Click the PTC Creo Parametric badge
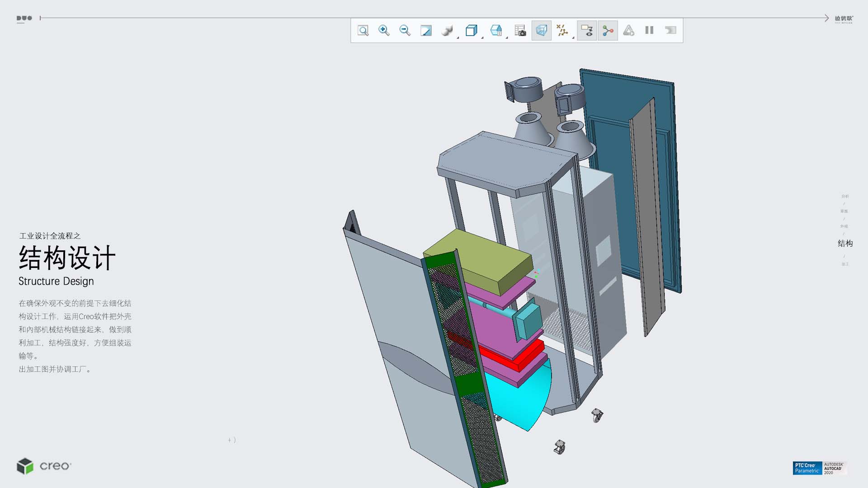Viewport: 868px width, 488px height. [x=807, y=468]
